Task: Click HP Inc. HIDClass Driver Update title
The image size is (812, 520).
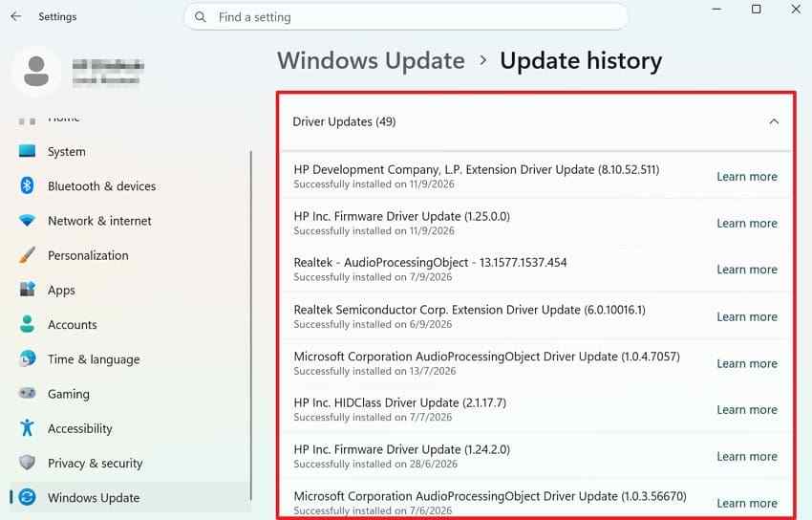Action: 399,403
